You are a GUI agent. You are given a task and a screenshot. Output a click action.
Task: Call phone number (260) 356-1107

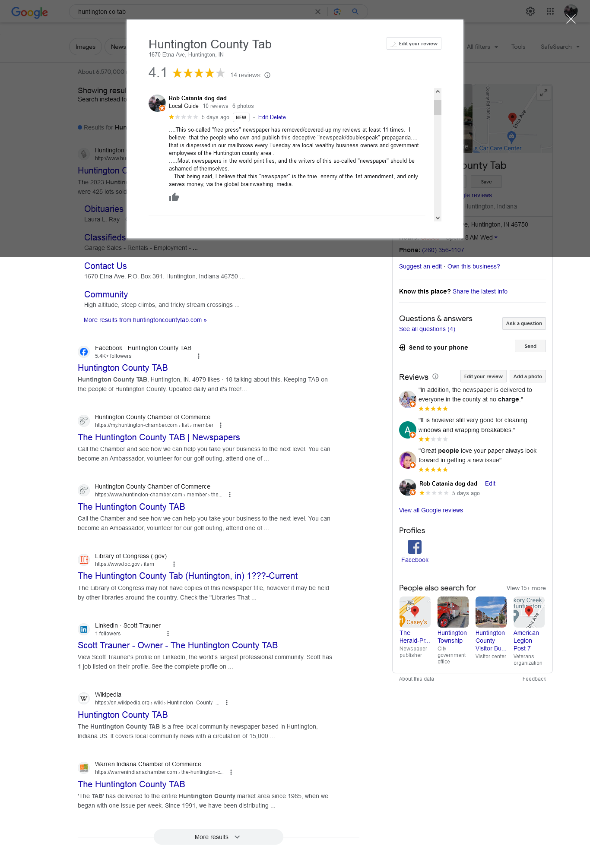click(443, 250)
